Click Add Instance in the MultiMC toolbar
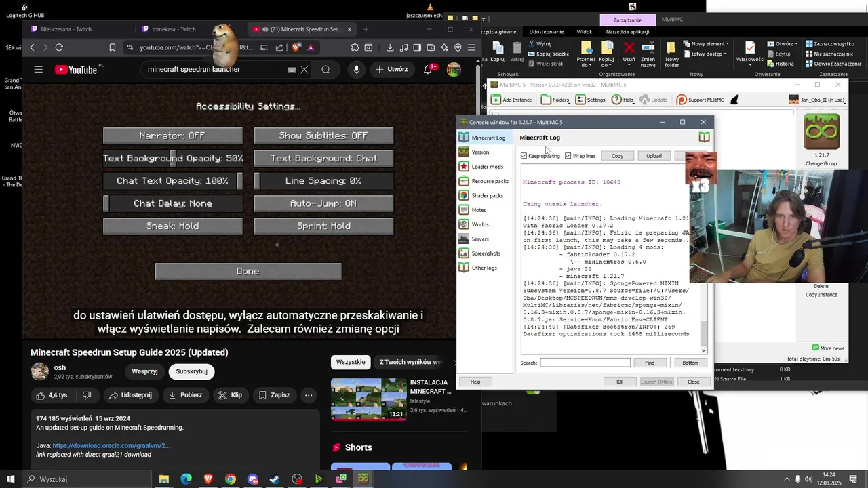 tap(511, 100)
